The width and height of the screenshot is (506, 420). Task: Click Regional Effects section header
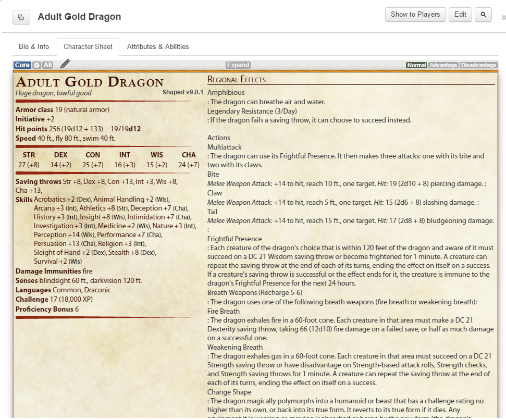(x=236, y=80)
